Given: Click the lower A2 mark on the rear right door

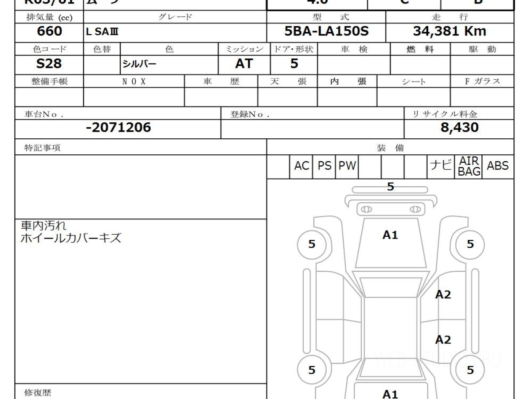Looking at the screenshot, I should 443,340.
